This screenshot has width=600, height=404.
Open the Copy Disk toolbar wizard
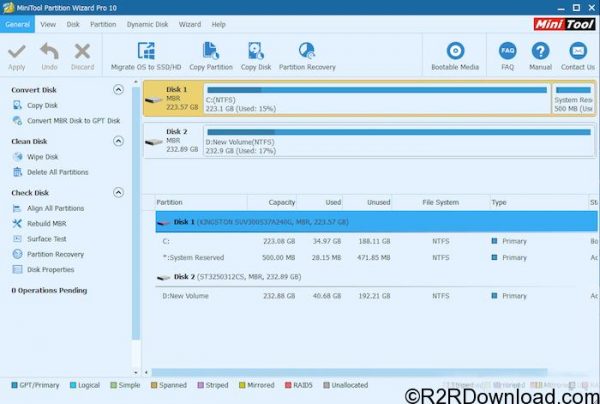(x=256, y=56)
